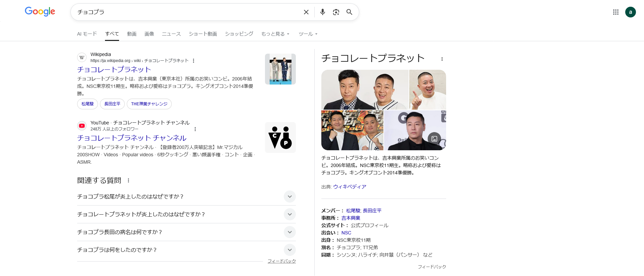Click the magnifying glass search button
Viewport: 644px width, 276px height.
349,12
